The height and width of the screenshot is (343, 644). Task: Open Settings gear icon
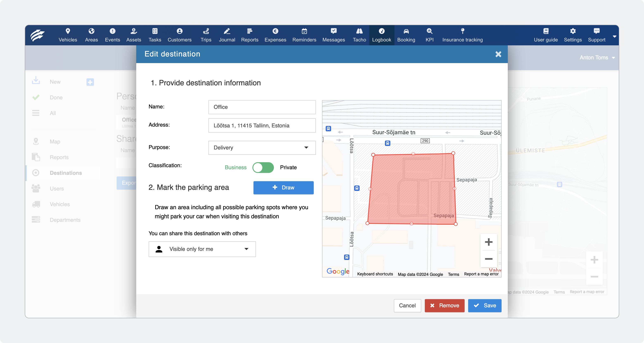pyautogui.click(x=573, y=31)
